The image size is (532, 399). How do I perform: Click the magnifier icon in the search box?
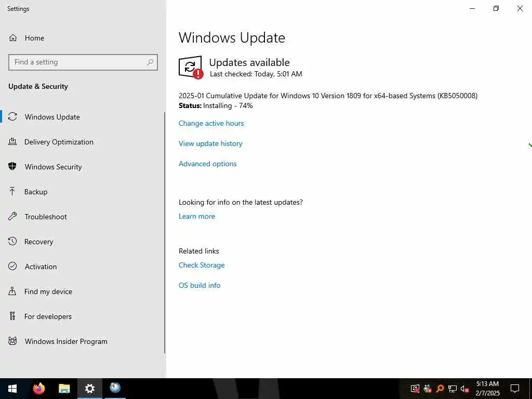click(150, 62)
